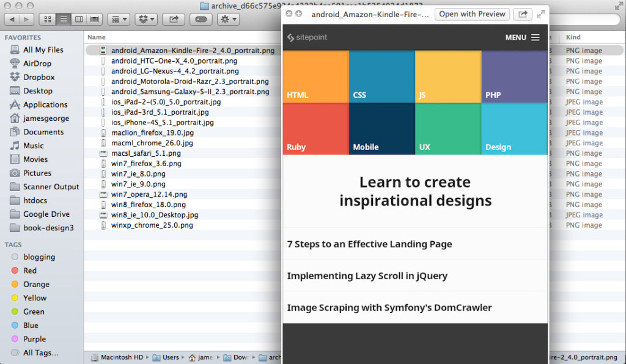Click the Open with Preview button
This screenshot has height=364, width=626.
472,14
